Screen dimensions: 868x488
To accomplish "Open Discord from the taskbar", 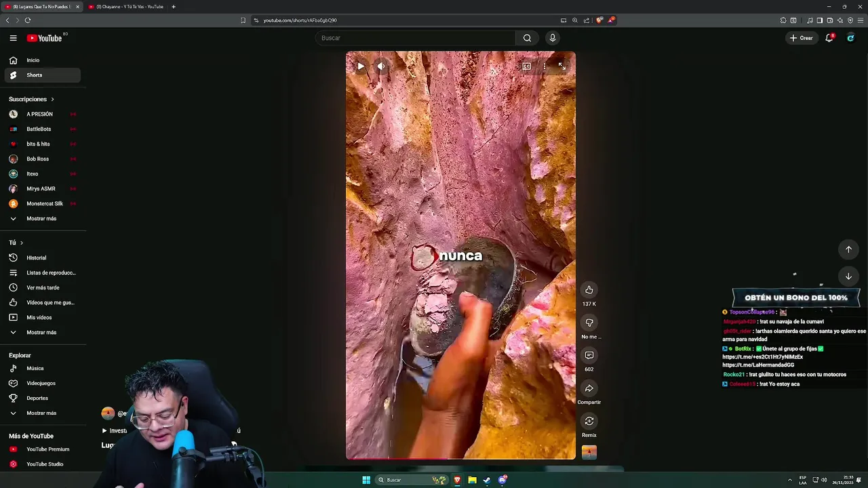I will tap(502, 480).
